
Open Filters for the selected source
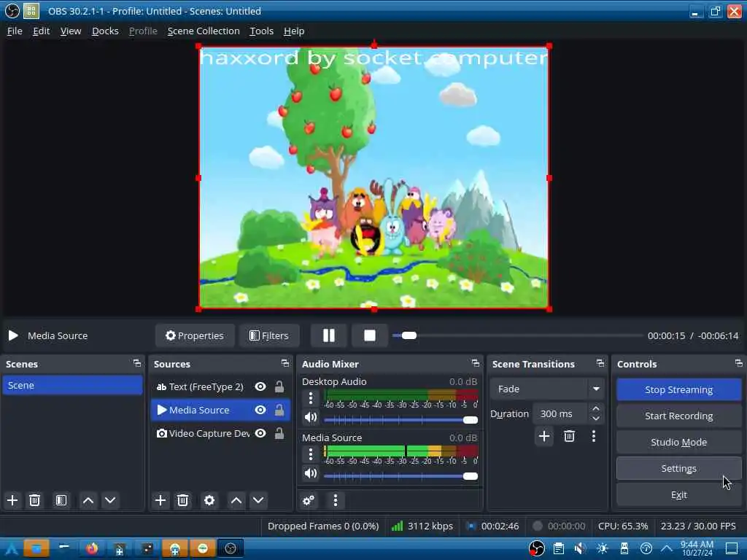coord(269,335)
